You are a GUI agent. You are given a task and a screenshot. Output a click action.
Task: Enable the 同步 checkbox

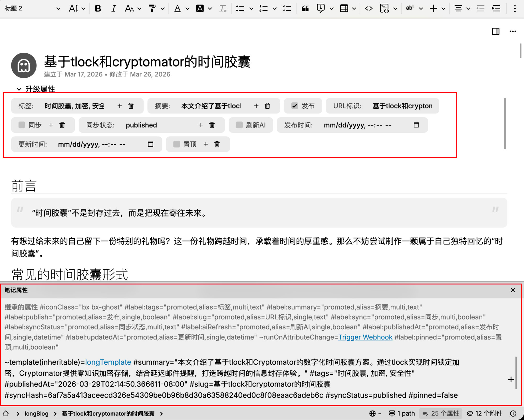coord(22,125)
